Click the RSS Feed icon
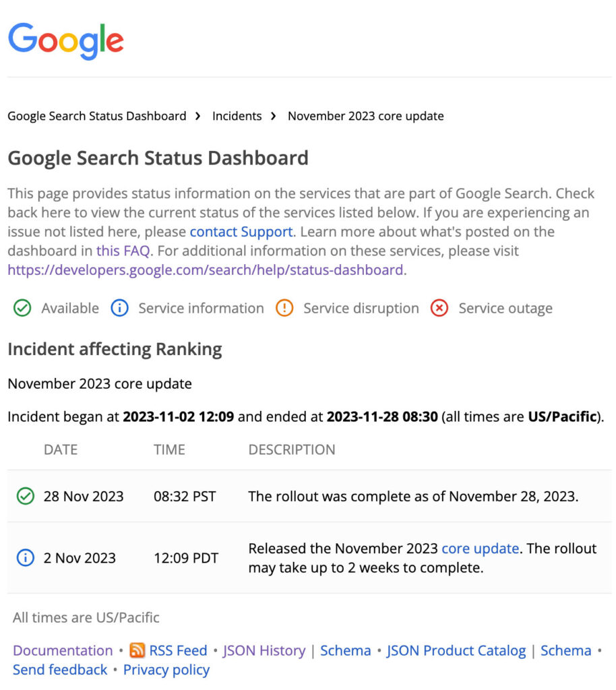Image resolution: width=616 pixels, height=690 pixels. click(x=137, y=651)
